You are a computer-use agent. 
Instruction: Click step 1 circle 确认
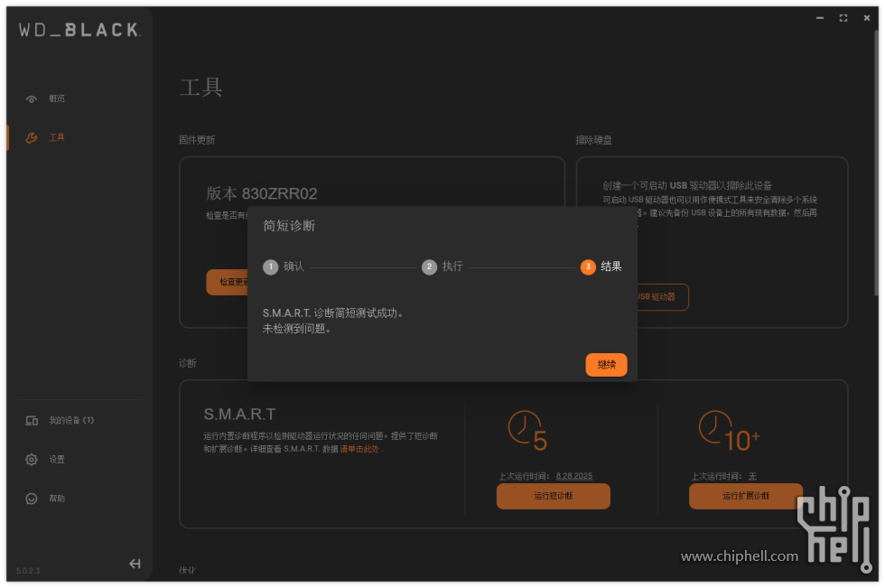[x=270, y=267]
